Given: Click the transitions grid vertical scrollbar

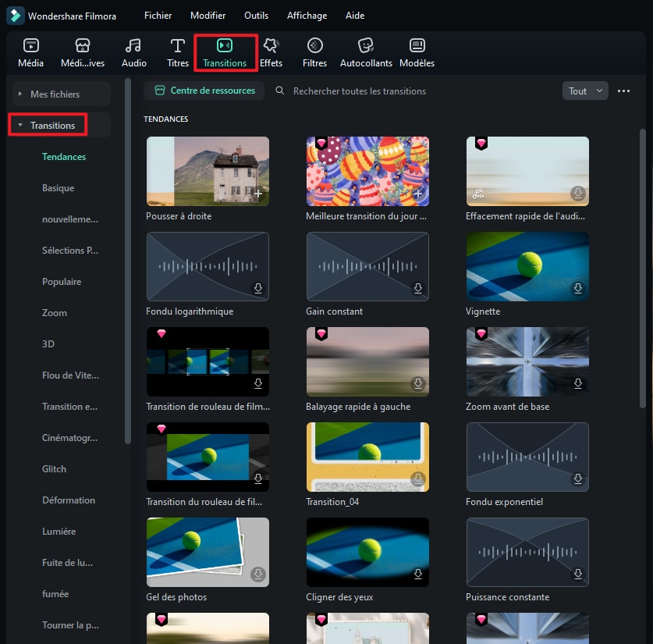Looking at the screenshot, I should pyautogui.click(x=643, y=269).
